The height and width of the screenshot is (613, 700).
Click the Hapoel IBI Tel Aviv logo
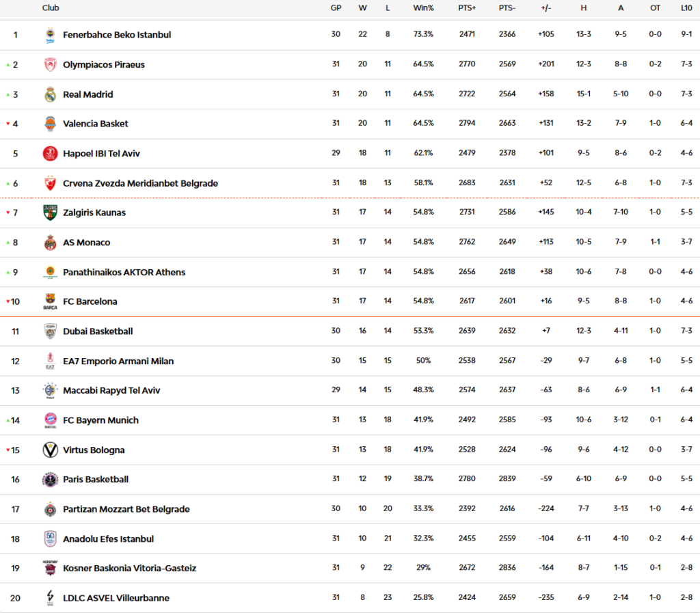coord(50,154)
